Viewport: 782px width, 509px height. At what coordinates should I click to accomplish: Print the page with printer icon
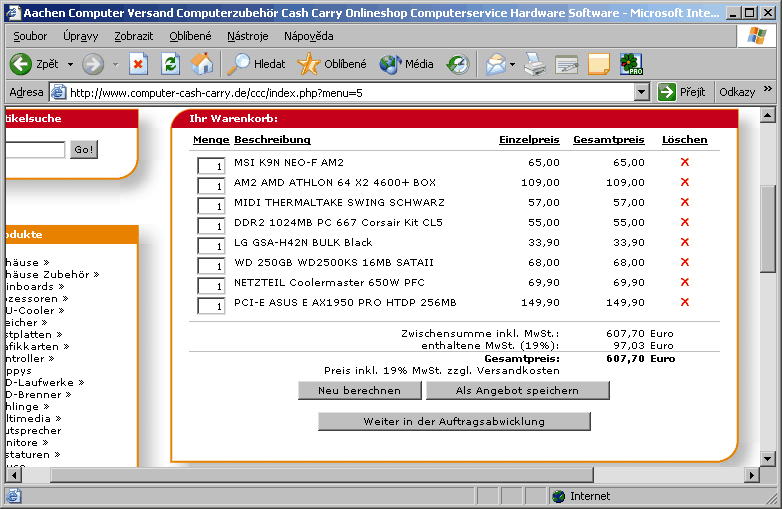point(535,64)
